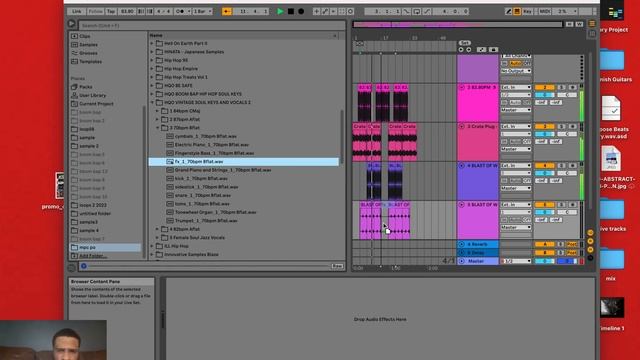Image resolution: width=640 pixels, height=360 pixels.
Task: Jump to previous locator arrow button
Action: click(x=461, y=50)
